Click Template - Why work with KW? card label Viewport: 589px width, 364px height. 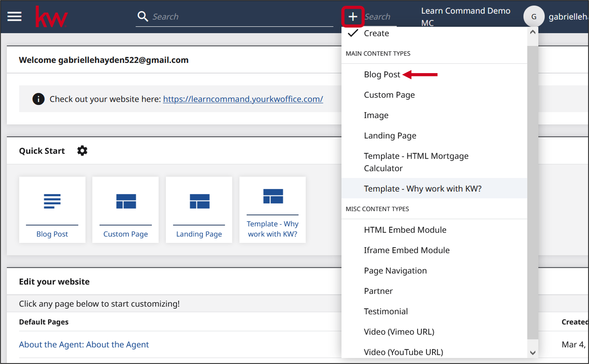coord(273,229)
